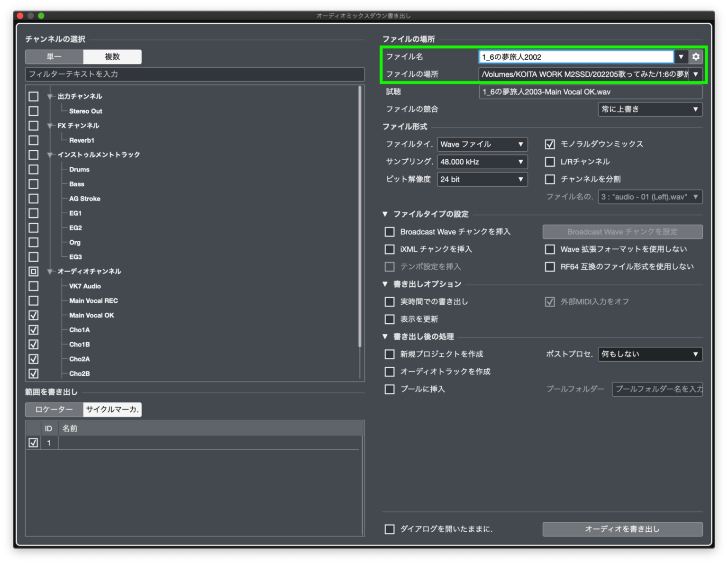Collapse the 書き出し後の処理 section
The height and width of the screenshot is (564, 728).
coord(385,337)
